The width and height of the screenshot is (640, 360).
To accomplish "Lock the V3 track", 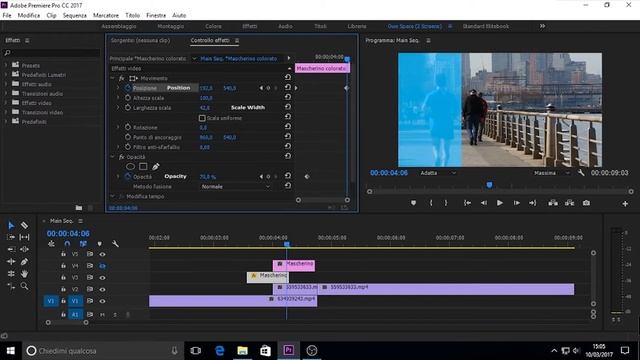I will (x=63, y=278).
